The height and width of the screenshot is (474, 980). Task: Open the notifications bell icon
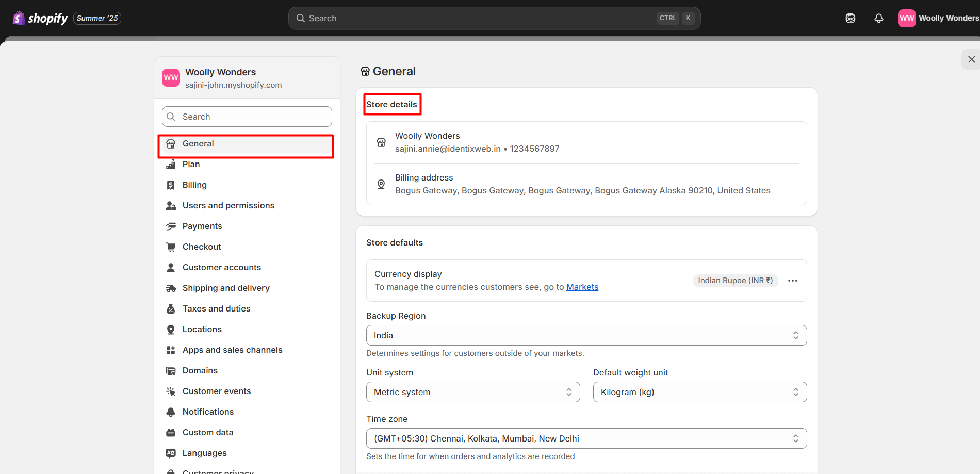879,18
